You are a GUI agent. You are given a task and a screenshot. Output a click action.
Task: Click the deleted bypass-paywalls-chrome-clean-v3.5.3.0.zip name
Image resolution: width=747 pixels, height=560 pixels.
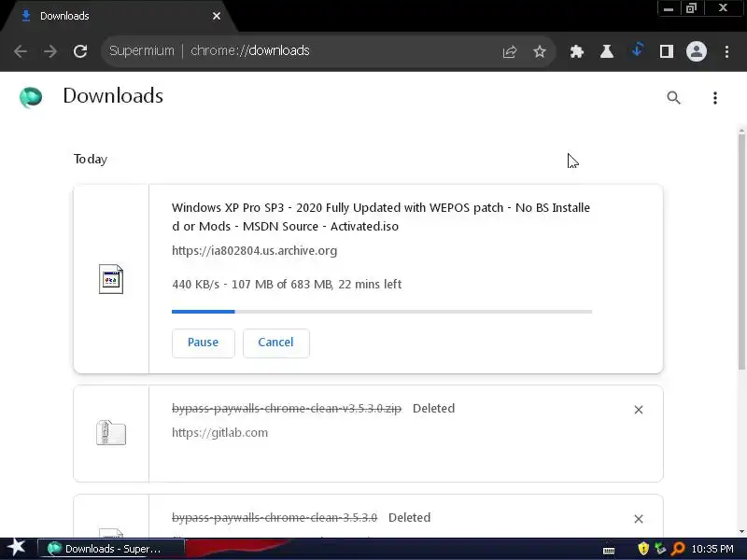click(x=287, y=409)
